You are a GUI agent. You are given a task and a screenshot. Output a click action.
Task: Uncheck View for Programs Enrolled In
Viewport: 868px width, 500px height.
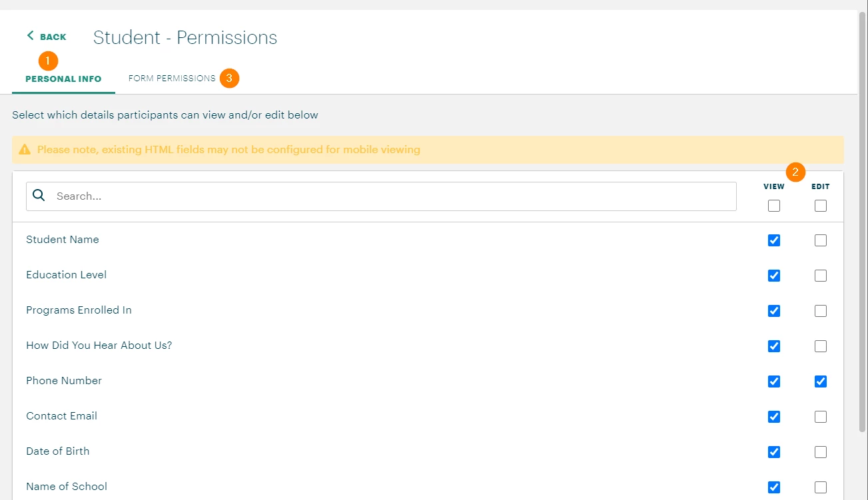(774, 311)
